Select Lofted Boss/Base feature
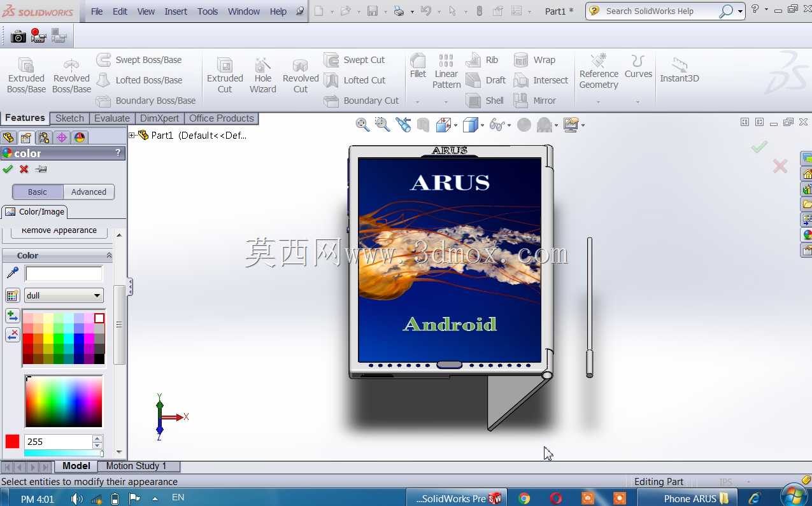Screen dimensions: 812x506 click(139, 80)
